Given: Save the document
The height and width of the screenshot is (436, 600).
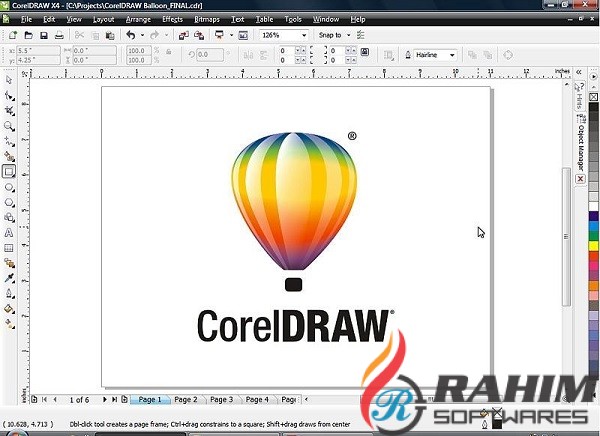Looking at the screenshot, I should [x=44, y=35].
